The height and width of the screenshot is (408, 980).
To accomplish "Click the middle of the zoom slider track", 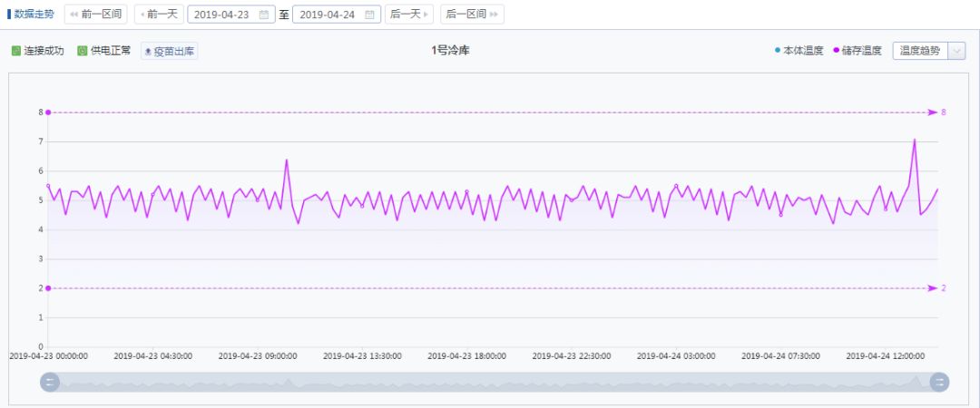I will tap(495, 382).
